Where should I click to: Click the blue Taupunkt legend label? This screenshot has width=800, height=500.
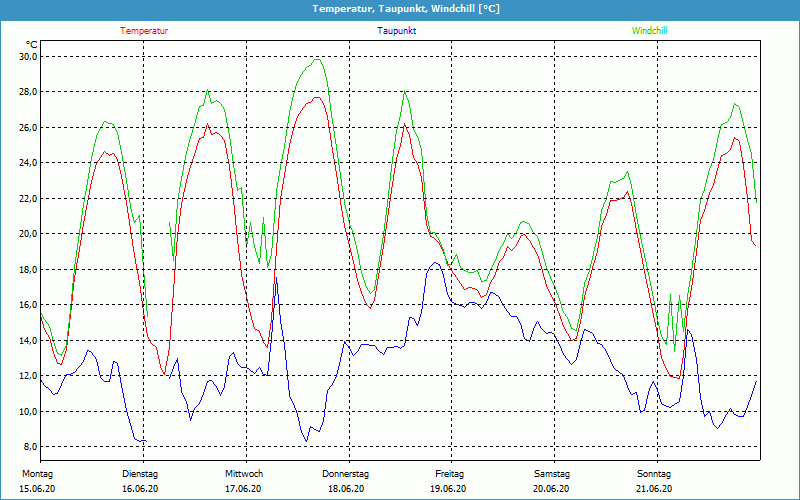point(396,31)
